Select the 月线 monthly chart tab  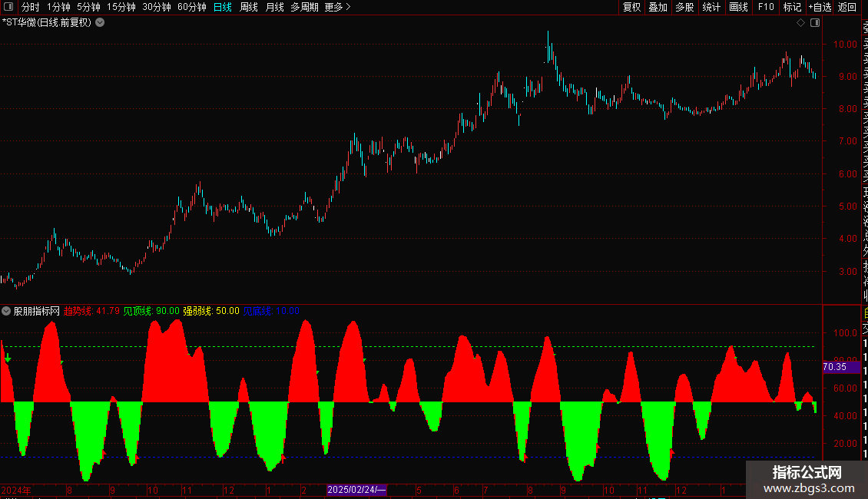274,7
